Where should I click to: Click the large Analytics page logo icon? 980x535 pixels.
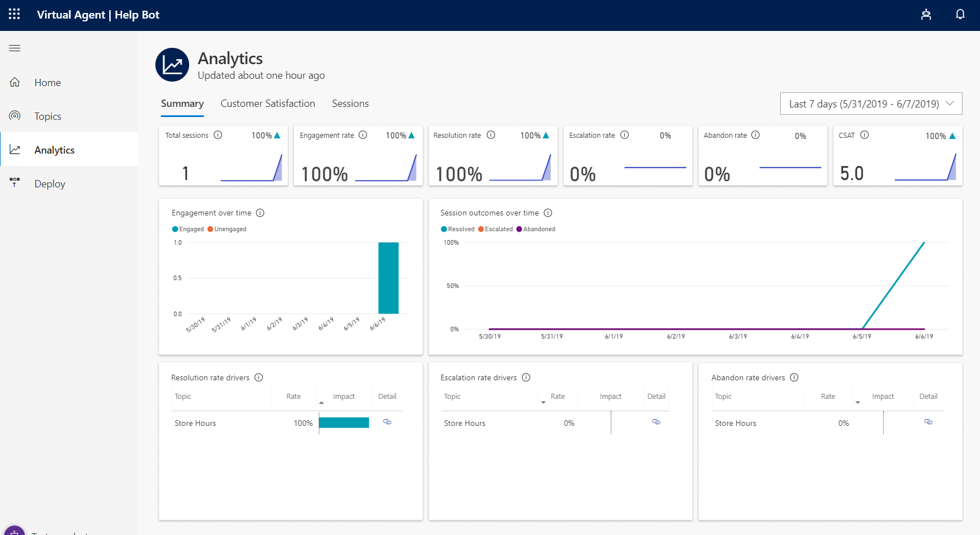[x=172, y=65]
